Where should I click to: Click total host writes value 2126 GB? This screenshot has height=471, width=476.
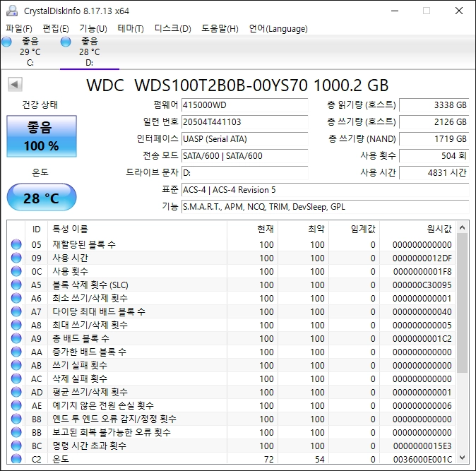click(x=434, y=122)
